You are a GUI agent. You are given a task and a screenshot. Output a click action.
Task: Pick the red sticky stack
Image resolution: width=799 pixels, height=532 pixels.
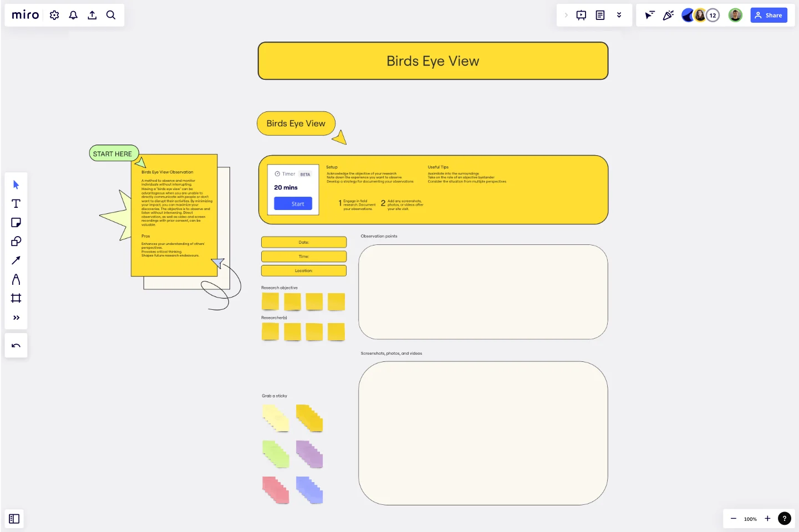[276, 490]
